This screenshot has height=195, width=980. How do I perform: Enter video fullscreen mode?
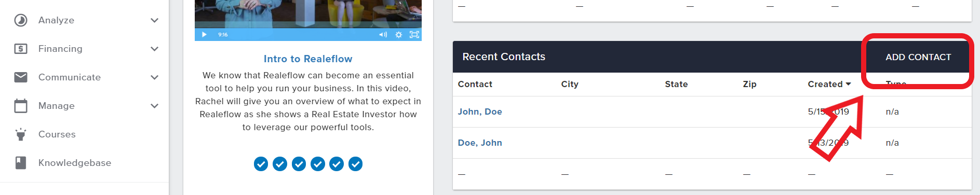[414, 35]
